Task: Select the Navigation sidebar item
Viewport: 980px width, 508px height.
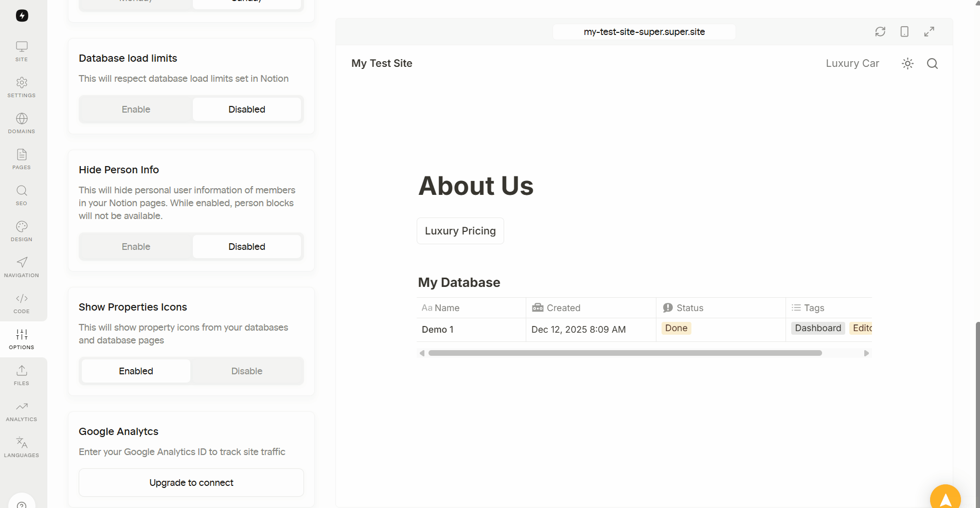Action: 22,267
